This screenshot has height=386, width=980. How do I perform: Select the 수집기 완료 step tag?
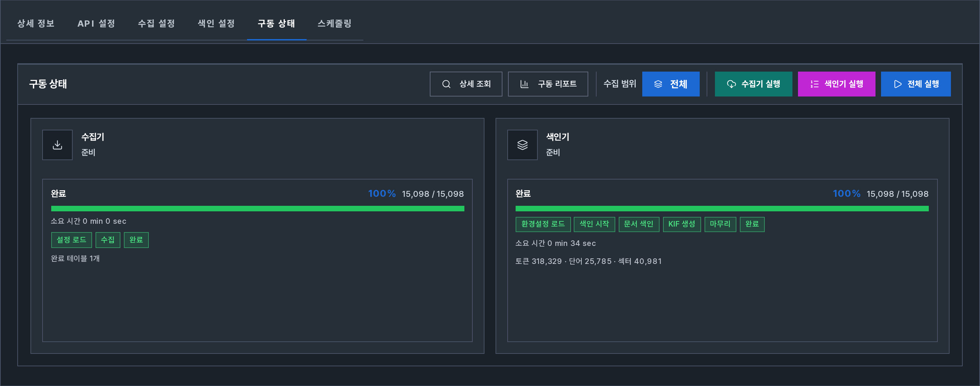(136, 240)
